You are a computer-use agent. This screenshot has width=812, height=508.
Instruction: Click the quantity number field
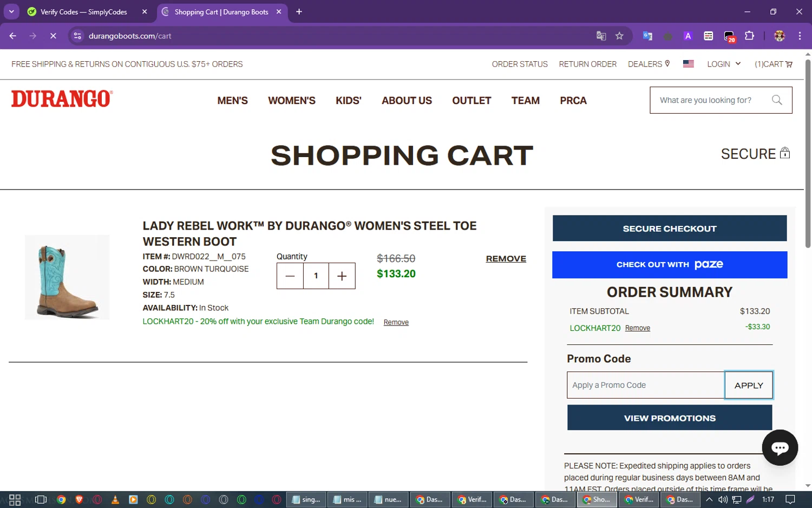pyautogui.click(x=316, y=276)
